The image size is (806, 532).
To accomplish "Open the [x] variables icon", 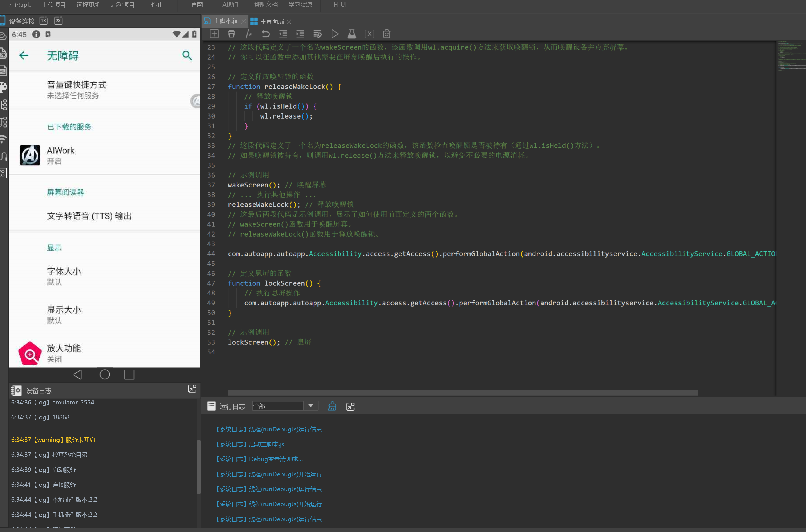I will [x=369, y=34].
